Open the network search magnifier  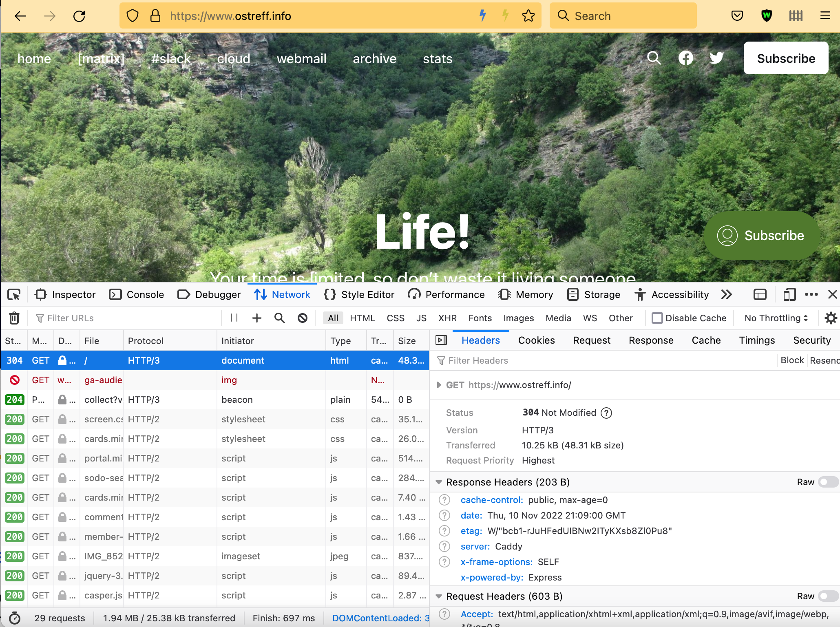279,318
